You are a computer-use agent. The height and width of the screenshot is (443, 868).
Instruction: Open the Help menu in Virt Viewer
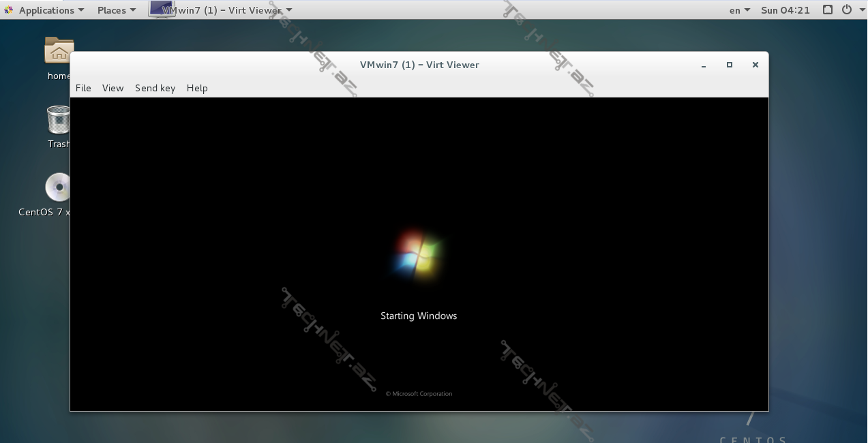pyautogui.click(x=197, y=88)
